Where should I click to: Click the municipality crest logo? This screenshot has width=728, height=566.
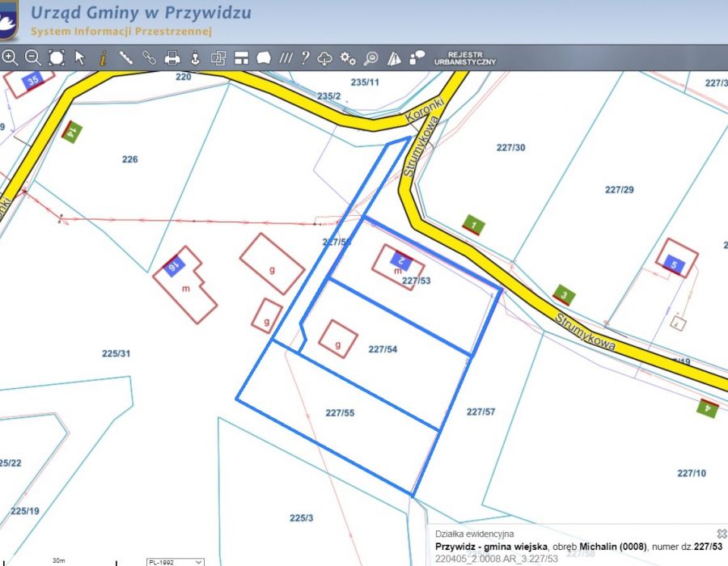[8, 19]
